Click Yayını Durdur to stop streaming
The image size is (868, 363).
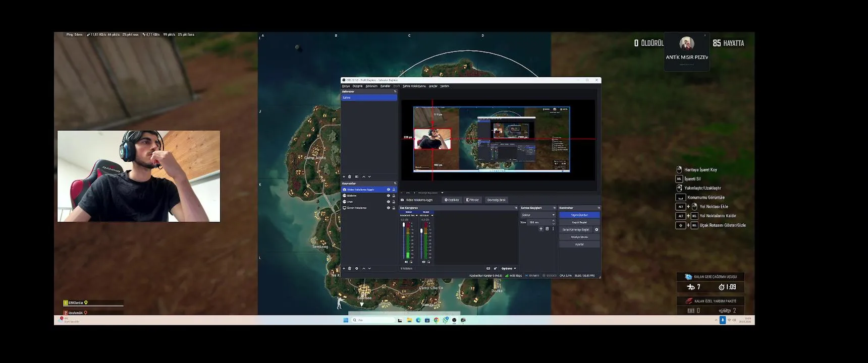(579, 215)
